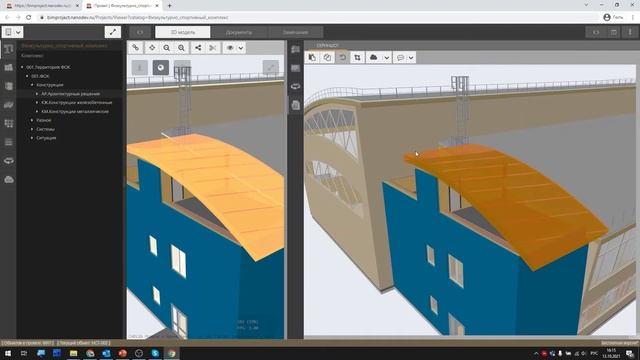
Task: Expand the АР.Архитектурные решения node
Action: click(x=37, y=93)
